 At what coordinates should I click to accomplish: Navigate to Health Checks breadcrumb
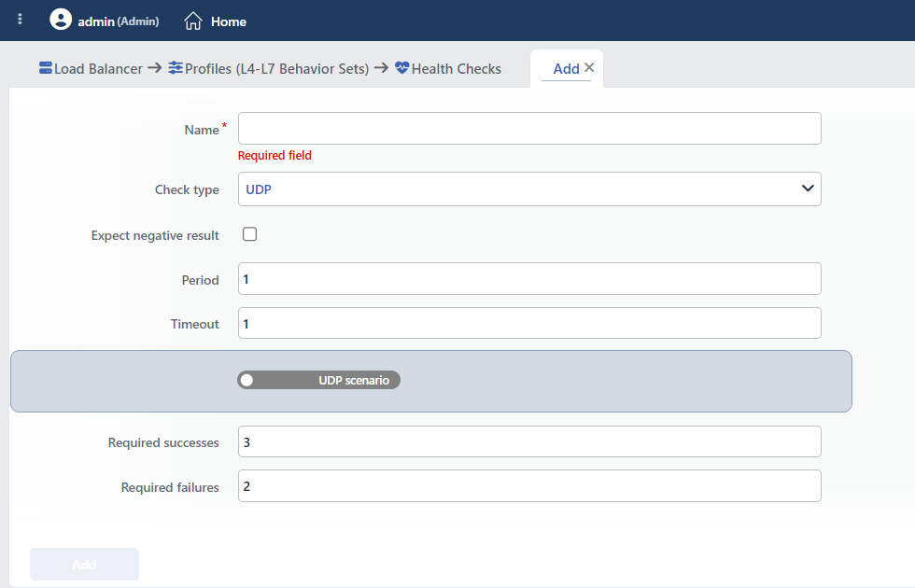coord(457,69)
